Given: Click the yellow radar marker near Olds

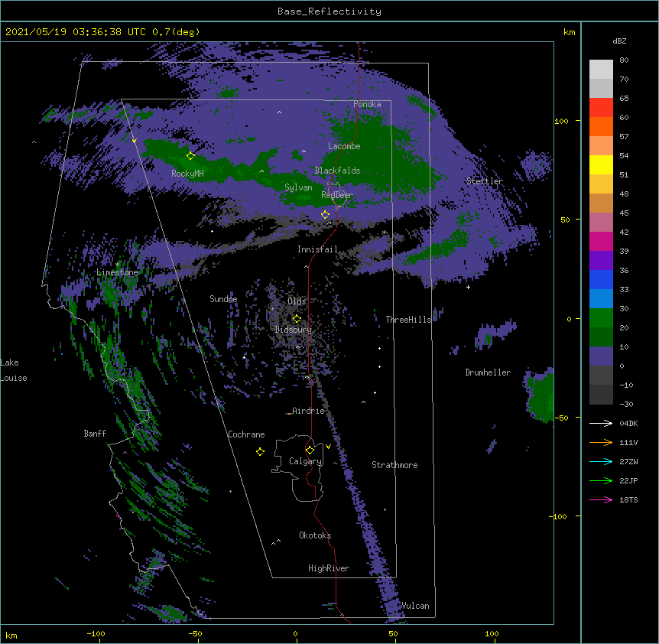Looking at the screenshot, I should tap(297, 318).
